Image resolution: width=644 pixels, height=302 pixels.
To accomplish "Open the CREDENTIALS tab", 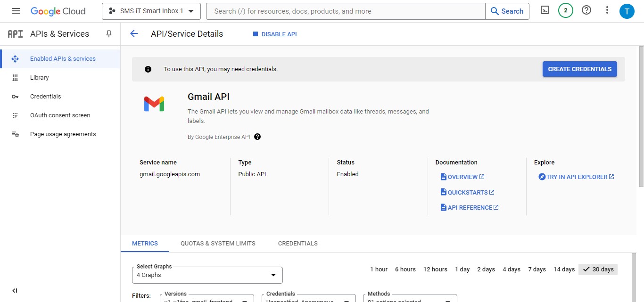I will pos(297,243).
